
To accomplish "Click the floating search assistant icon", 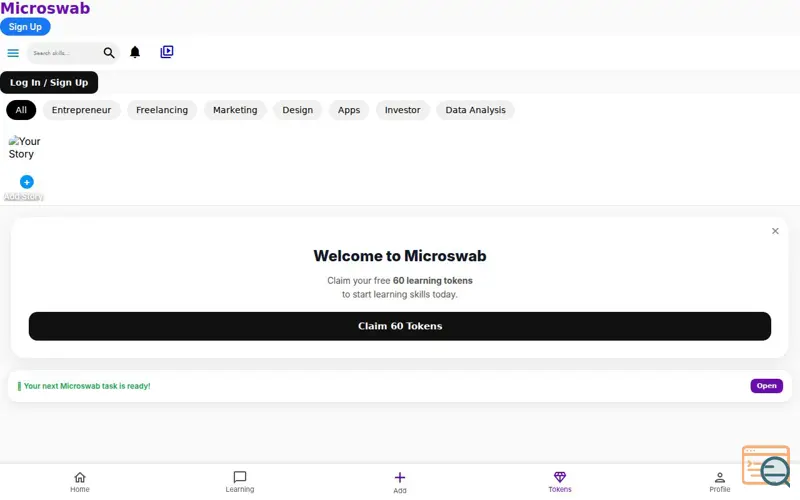I will click(x=766, y=466).
